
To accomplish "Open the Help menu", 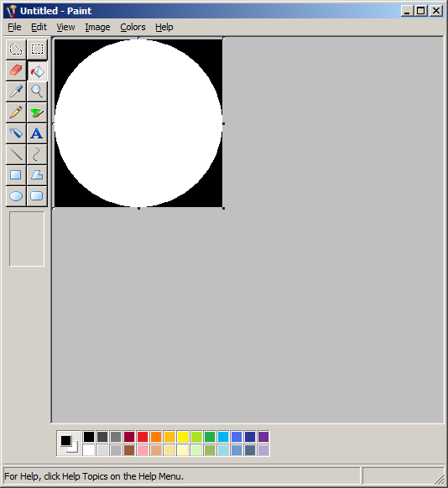I will pyautogui.click(x=164, y=27).
